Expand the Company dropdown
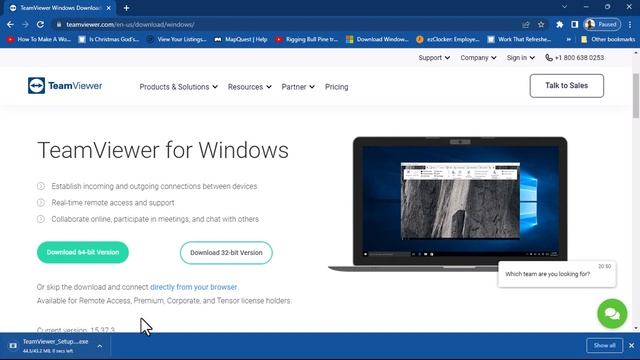 coord(478,58)
